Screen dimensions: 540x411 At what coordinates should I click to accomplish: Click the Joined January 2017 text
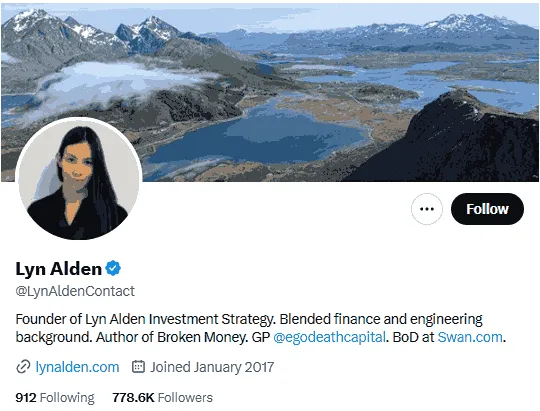pos(212,367)
